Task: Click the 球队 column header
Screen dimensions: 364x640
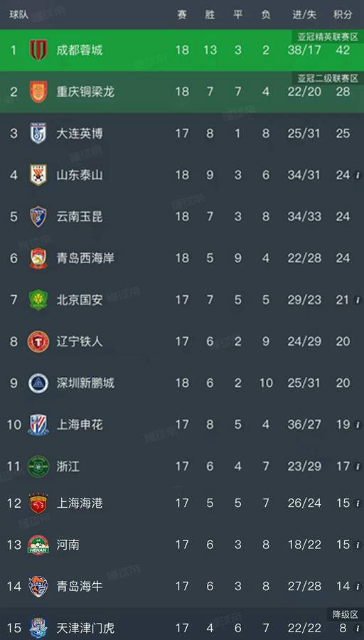Action: [x=18, y=15]
